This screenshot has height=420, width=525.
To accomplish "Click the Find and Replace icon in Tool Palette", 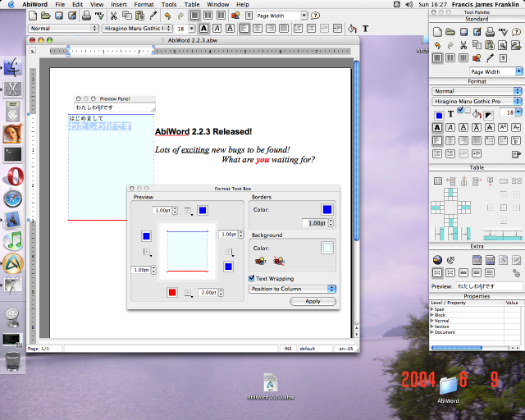I will pos(516,45).
